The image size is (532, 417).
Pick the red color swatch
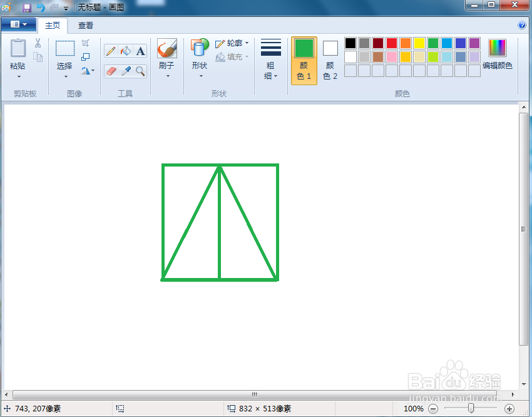pyautogui.click(x=392, y=43)
